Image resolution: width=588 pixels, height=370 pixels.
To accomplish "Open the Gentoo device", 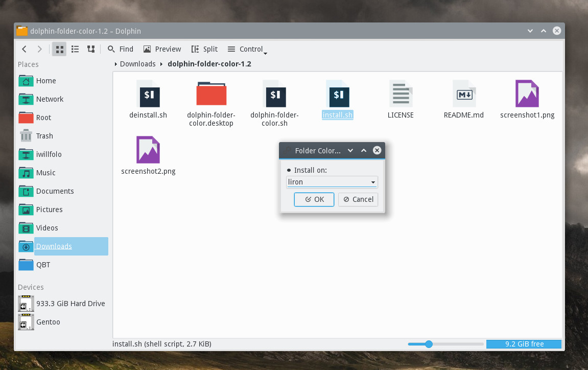I will pos(63,322).
